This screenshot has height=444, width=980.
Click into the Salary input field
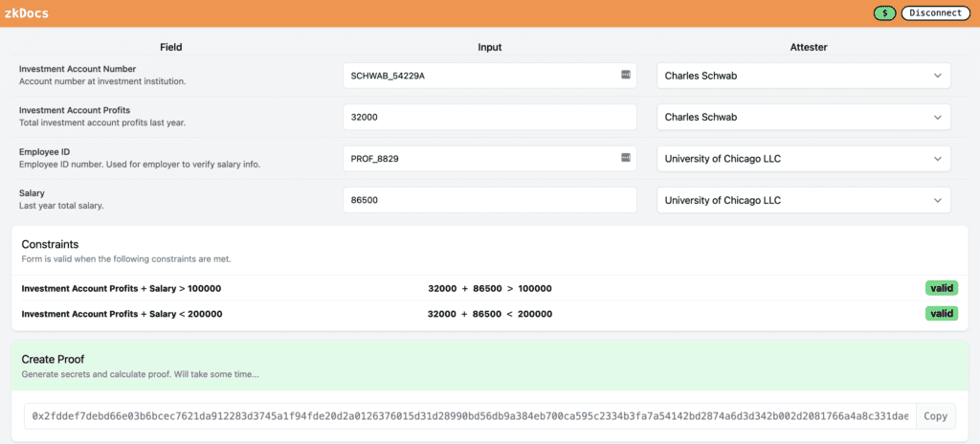tap(489, 200)
